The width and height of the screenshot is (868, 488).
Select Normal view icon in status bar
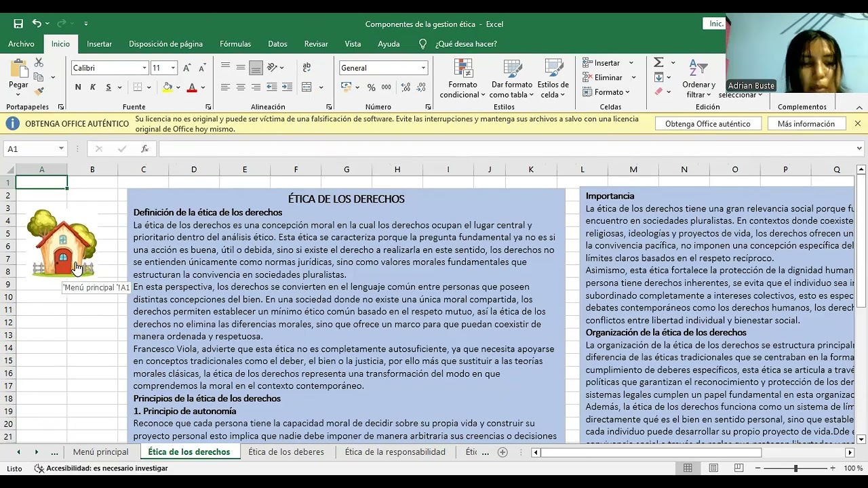pos(688,468)
